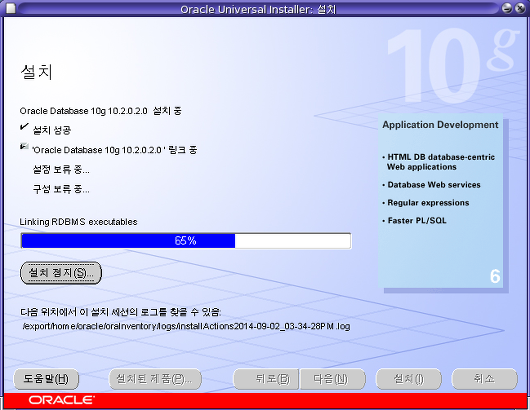
Task: Click the 65% installation progress bar
Action: 186,241
